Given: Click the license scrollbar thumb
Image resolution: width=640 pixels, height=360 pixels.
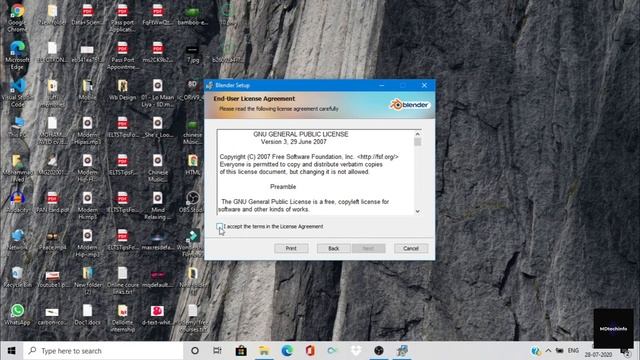Looking at the screenshot, I should pos(418,142).
